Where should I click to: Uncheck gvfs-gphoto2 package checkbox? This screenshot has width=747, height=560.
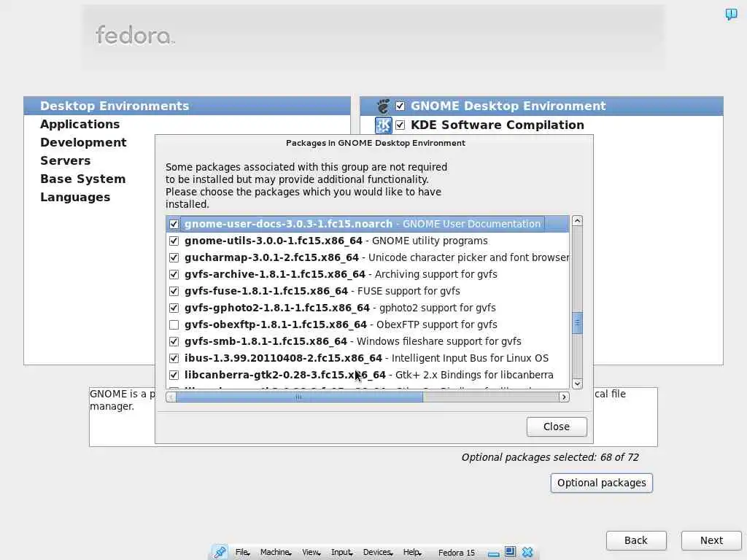tap(174, 308)
